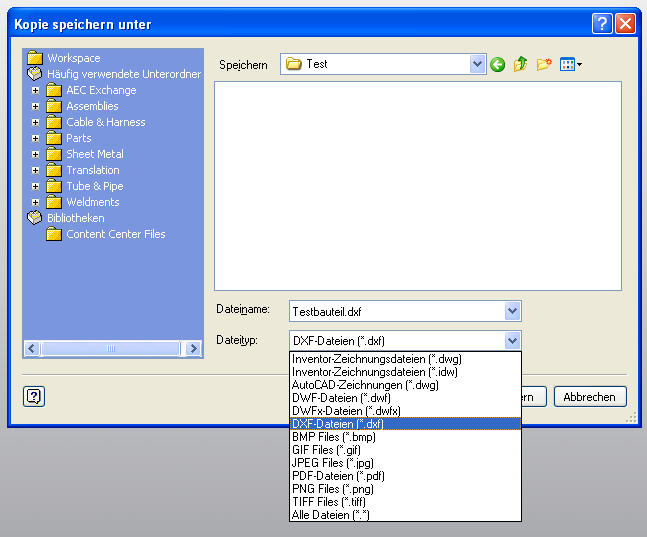Viewport: 647px width, 537px height.
Task: Select the Workspace folder icon
Action: tap(35, 58)
